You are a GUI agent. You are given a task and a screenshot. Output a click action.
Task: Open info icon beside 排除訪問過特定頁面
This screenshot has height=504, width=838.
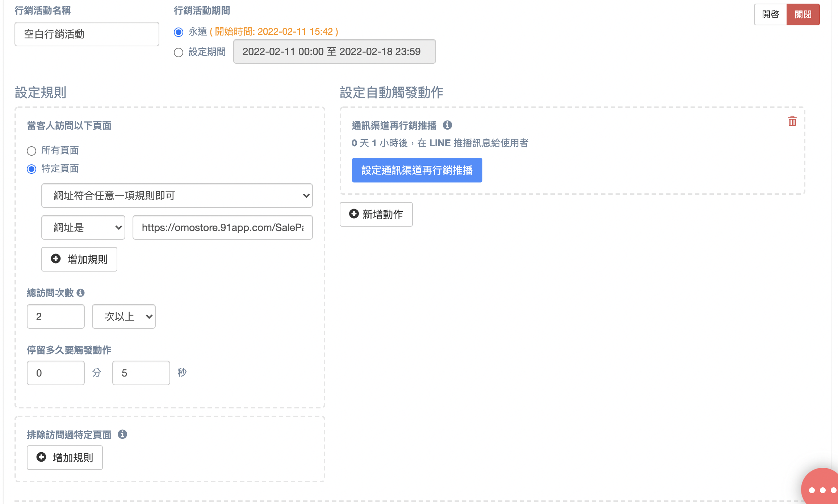(122, 434)
